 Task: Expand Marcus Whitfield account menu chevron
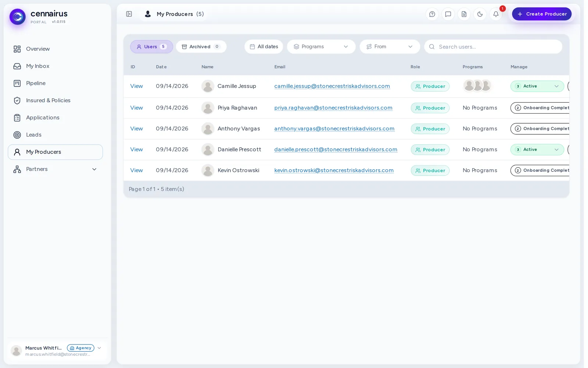click(x=99, y=348)
